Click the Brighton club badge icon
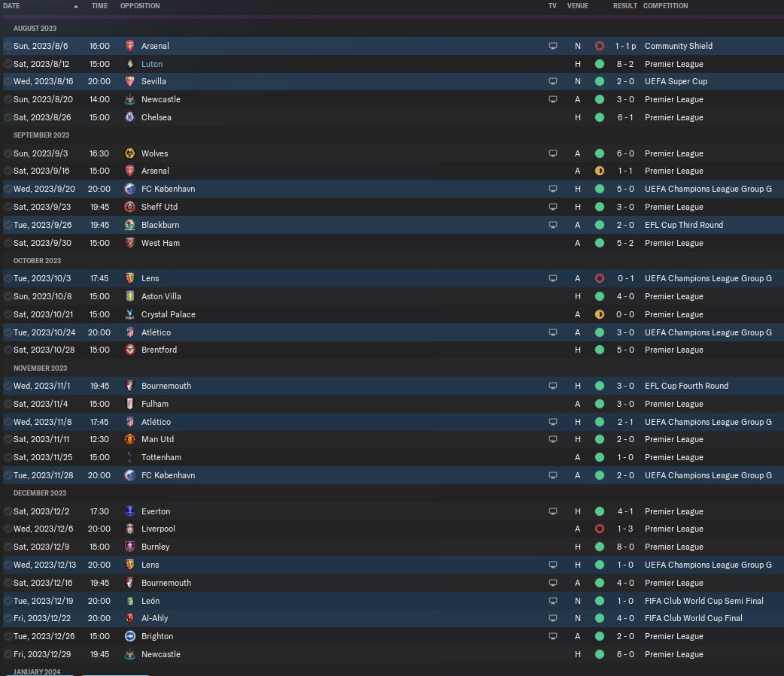Viewport: 784px width, 676px height. pyautogui.click(x=129, y=636)
